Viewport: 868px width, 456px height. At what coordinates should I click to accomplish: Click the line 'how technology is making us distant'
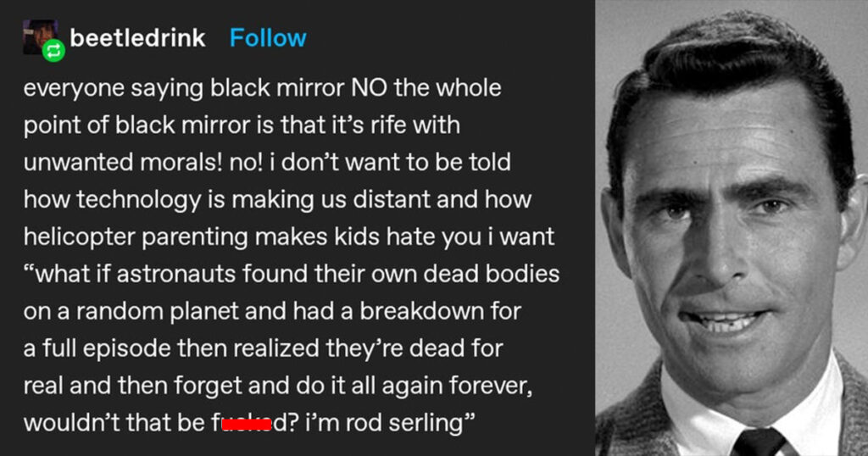pyautogui.click(x=277, y=199)
